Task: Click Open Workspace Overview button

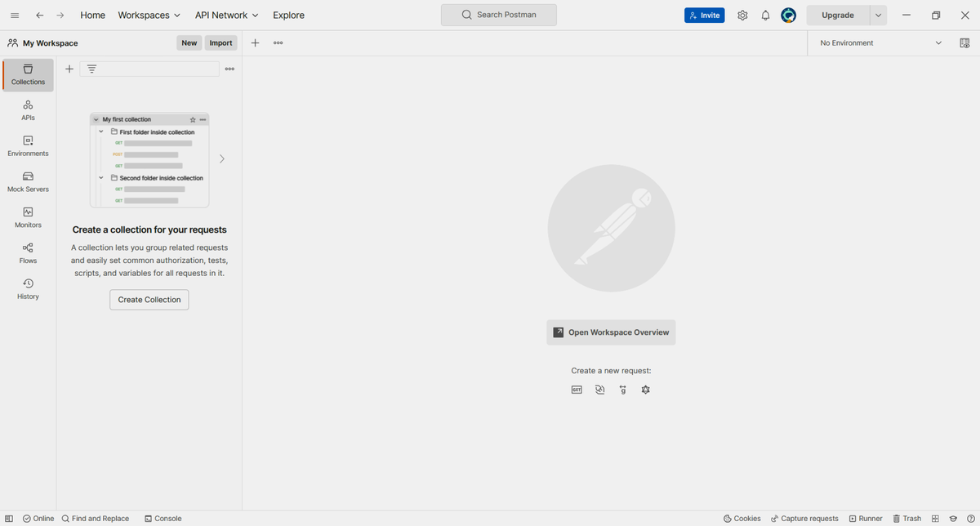Action: point(611,332)
